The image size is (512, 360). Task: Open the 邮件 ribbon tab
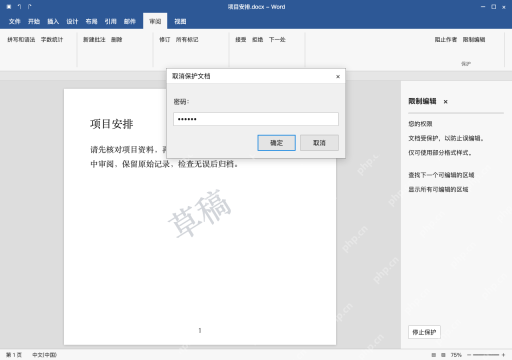point(130,22)
